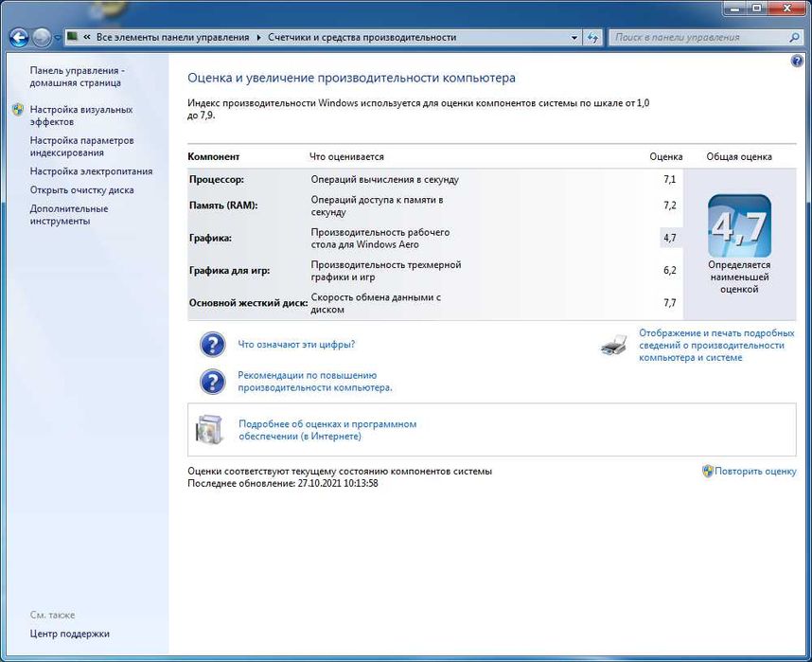Open 'Дополнительные инструменты' link

pos(69,215)
